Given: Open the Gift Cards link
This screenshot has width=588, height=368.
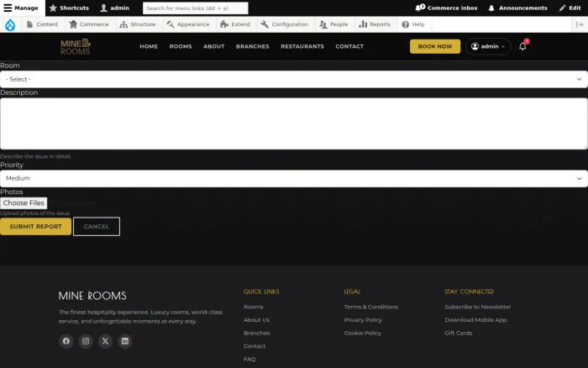Looking at the screenshot, I should 459,333.
